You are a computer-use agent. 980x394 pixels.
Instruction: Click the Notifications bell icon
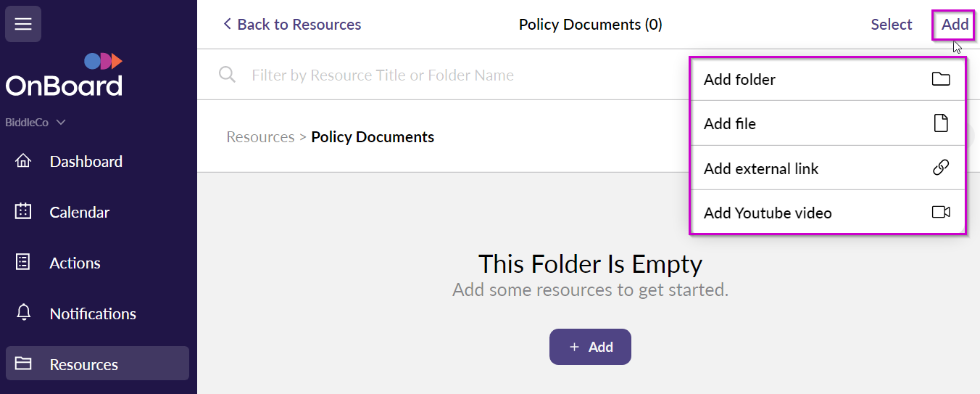click(23, 313)
